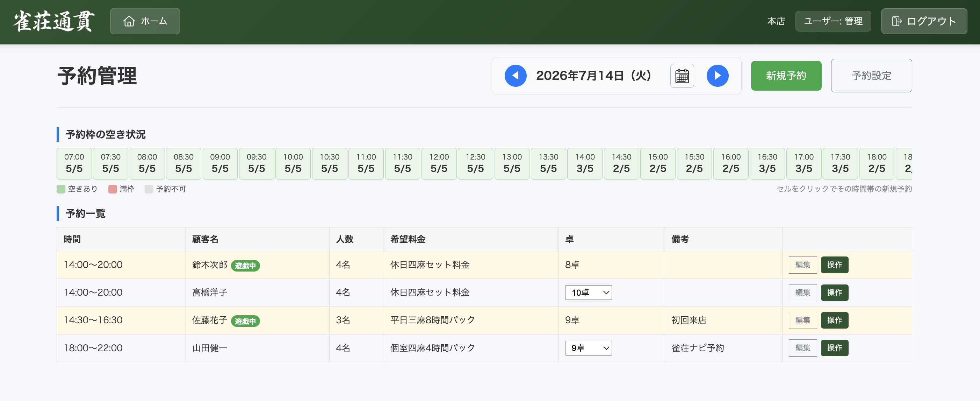Click the 雀荘通貫 logo
The height and width of the screenshot is (401, 980).
pyautogui.click(x=53, y=21)
